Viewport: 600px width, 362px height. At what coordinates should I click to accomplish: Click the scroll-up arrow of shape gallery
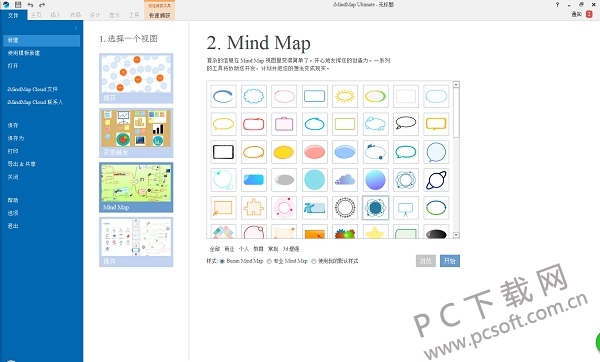coord(456,84)
